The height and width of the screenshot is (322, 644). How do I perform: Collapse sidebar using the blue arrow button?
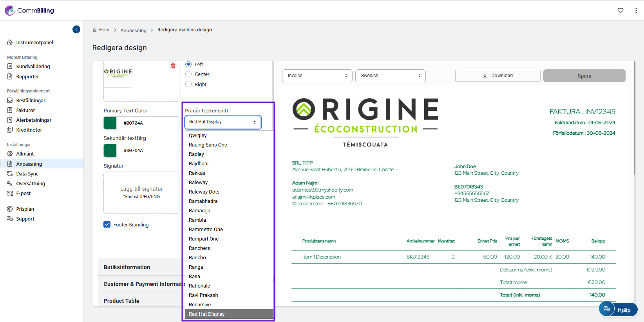[76, 29]
